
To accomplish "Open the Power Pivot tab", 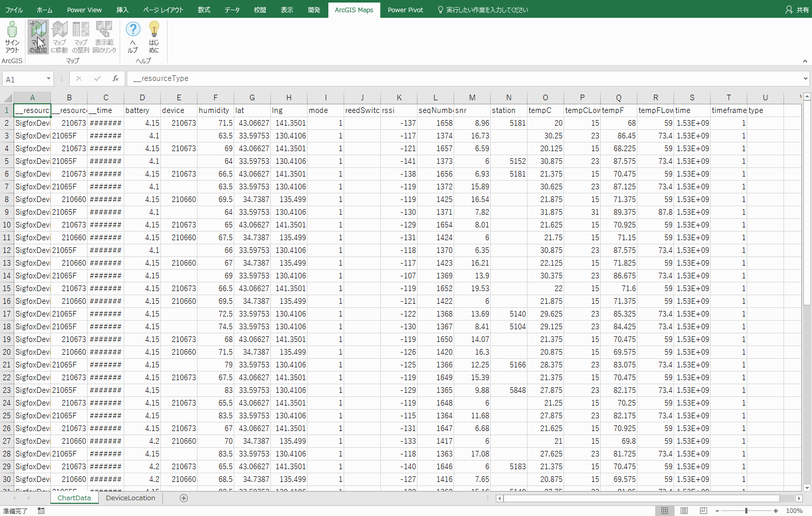I will point(405,10).
